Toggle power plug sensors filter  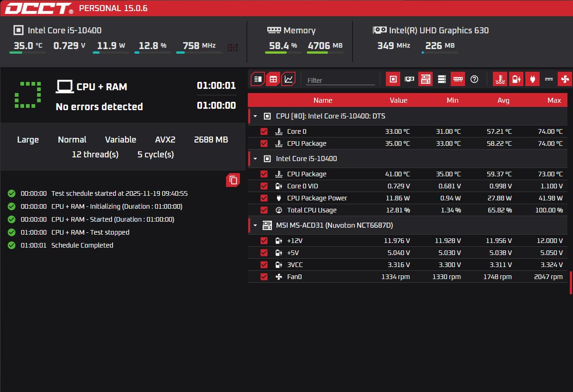click(x=532, y=79)
